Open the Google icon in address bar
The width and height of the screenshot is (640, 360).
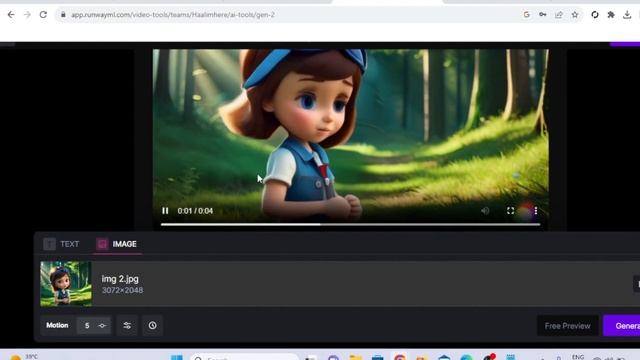527,15
